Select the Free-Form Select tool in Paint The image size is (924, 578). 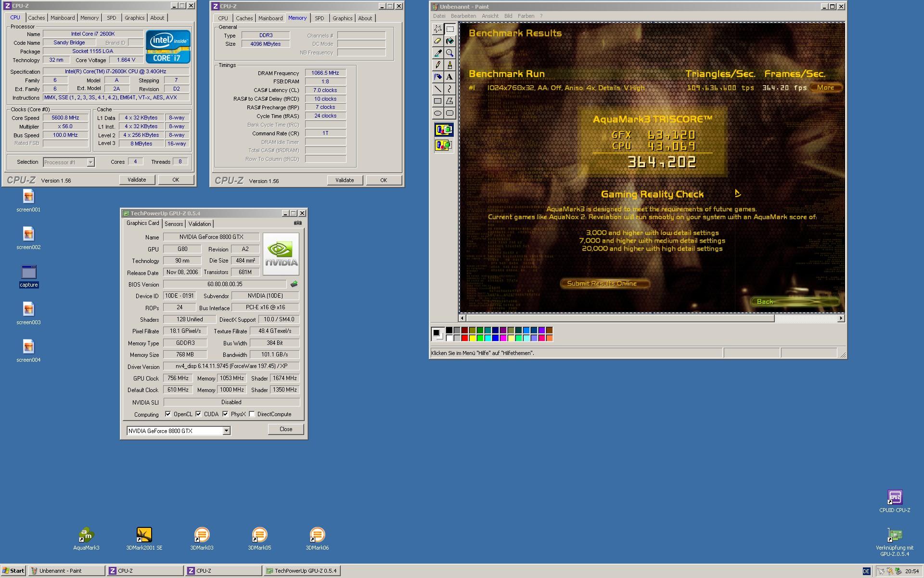[437, 29]
